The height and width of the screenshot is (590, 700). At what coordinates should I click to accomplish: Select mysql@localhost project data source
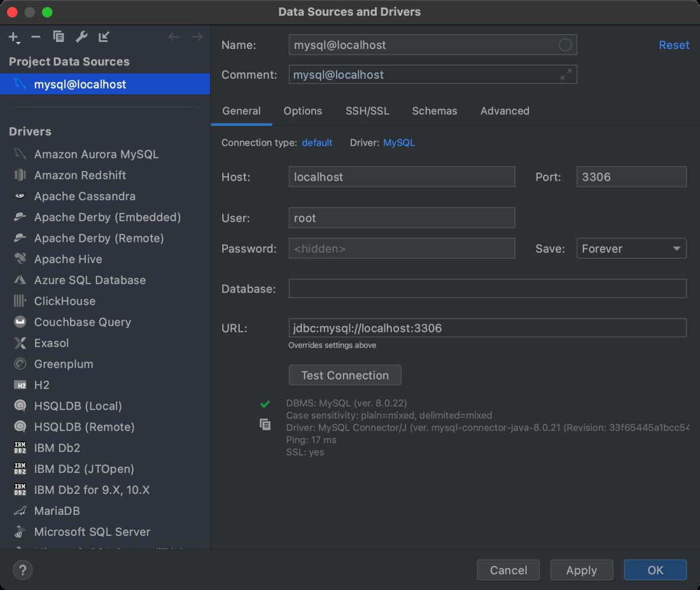pos(105,84)
